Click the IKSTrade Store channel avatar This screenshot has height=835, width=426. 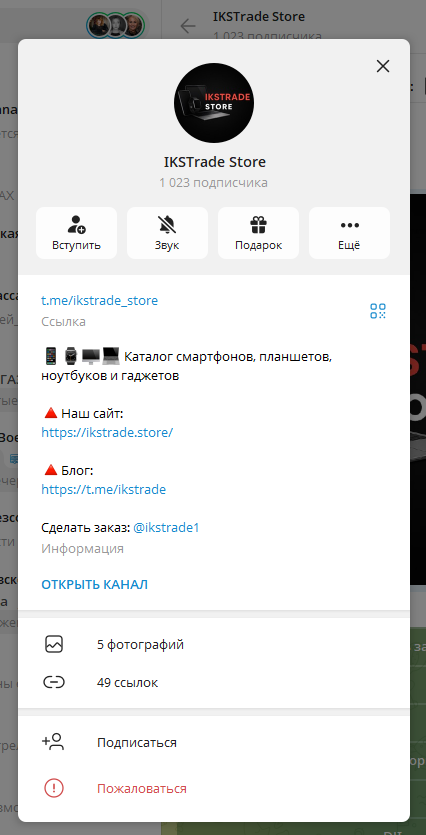(214, 103)
